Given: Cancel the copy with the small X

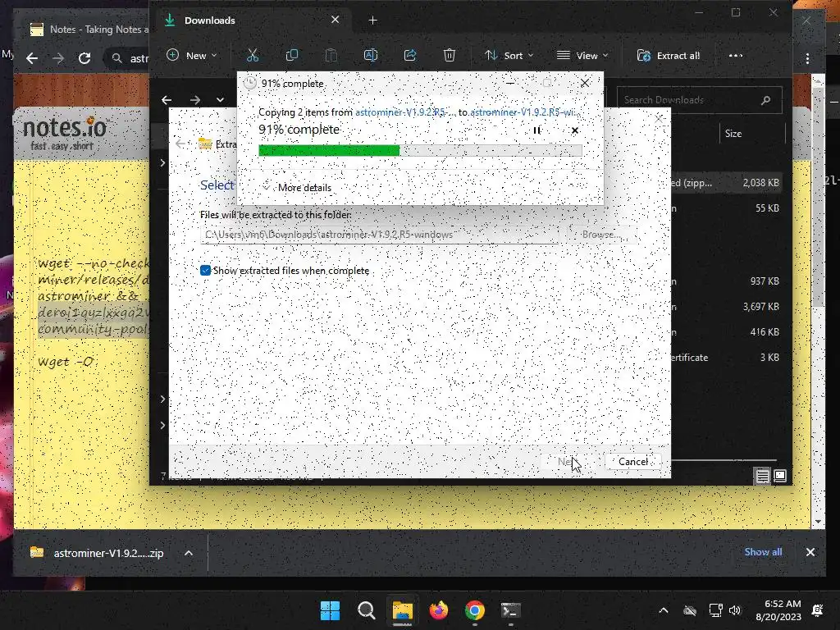Looking at the screenshot, I should pyautogui.click(x=575, y=130).
